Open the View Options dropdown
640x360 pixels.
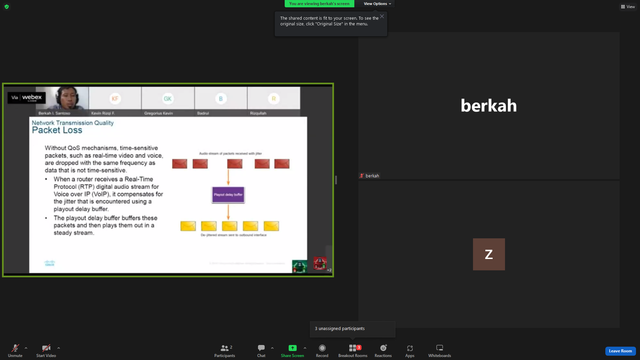coord(377,4)
